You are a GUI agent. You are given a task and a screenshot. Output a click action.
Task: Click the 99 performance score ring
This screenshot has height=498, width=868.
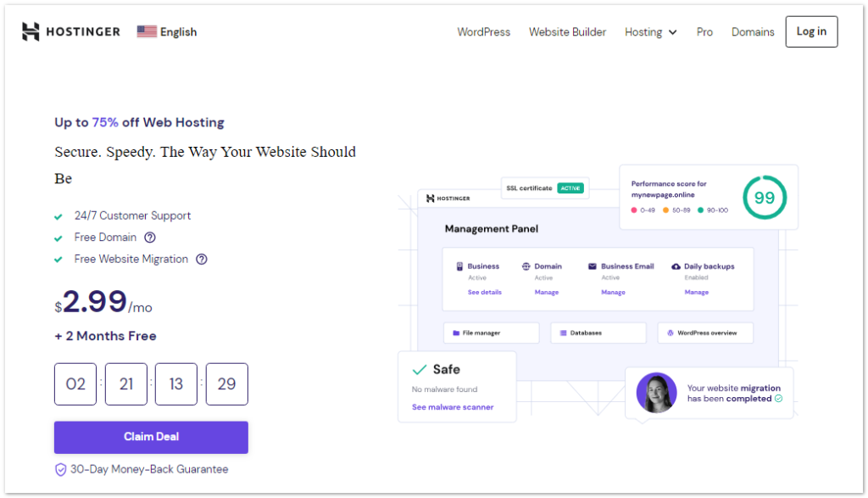[x=765, y=197]
